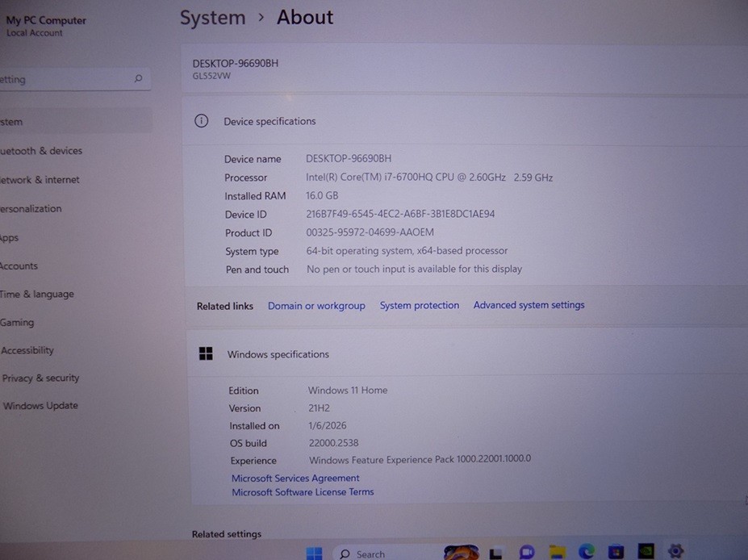
Task: Click the Windows Start button in taskbar
Action: [314, 554]
